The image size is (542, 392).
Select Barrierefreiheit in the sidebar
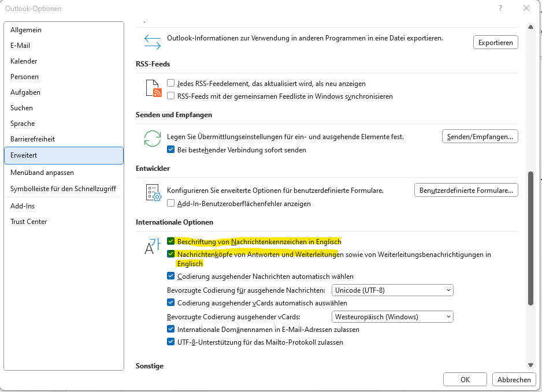tap(64, 139)
